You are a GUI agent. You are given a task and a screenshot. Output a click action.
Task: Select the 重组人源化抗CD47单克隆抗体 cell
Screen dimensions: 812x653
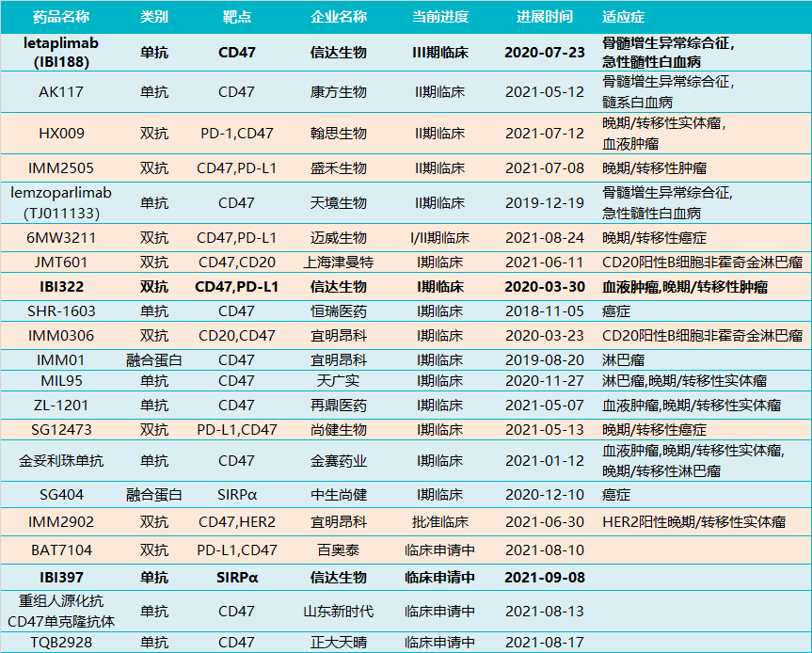[x=61, y=611]
